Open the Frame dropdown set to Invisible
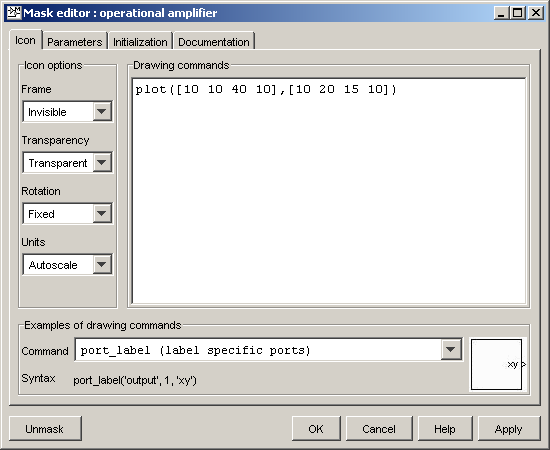The width and height of the screenshot is (550, 450). tap(67, 112)
